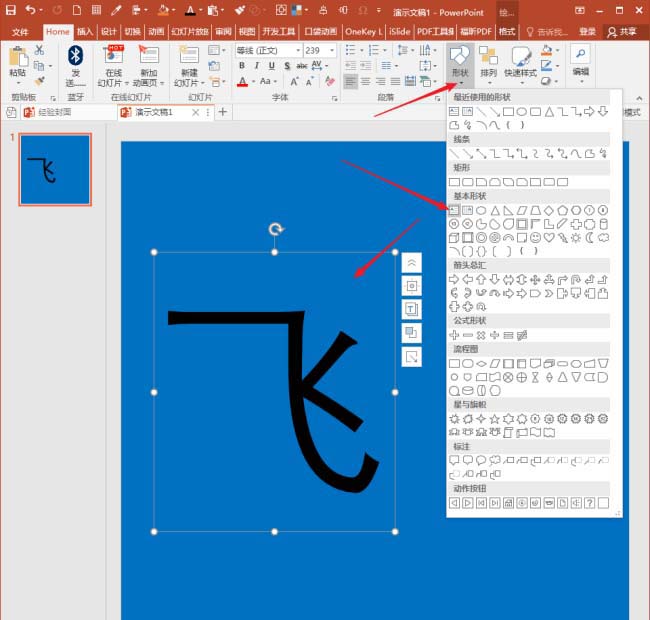
Task: Select the smiley face shape
Action: click(x=536, y=237)
